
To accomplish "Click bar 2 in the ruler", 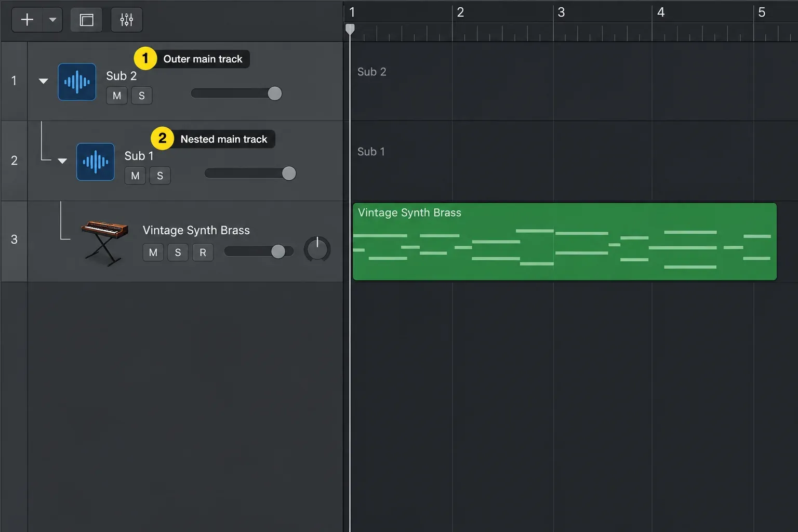I will coord(460,12).
